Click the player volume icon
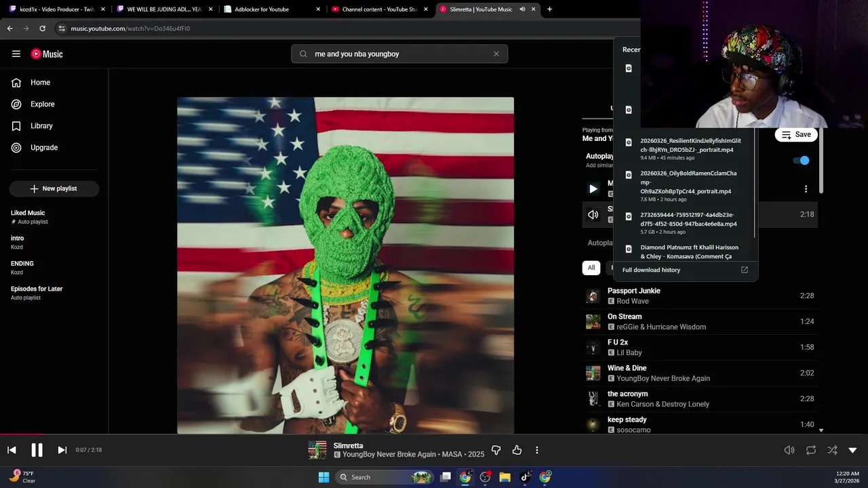 click(789, 450)
